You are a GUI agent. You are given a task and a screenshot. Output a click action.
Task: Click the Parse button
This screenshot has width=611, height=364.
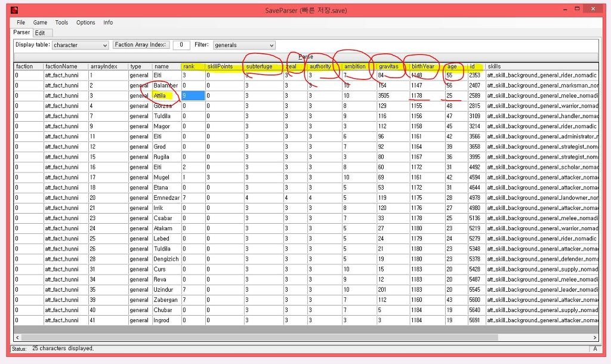point(306,57)
